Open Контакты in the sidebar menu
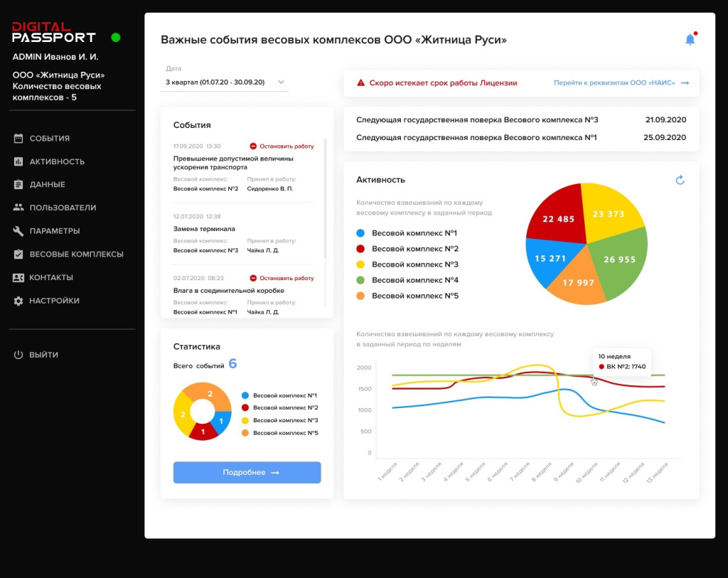Image resolution: width=728 pixels, height=578 pixels. coord(51,277)
